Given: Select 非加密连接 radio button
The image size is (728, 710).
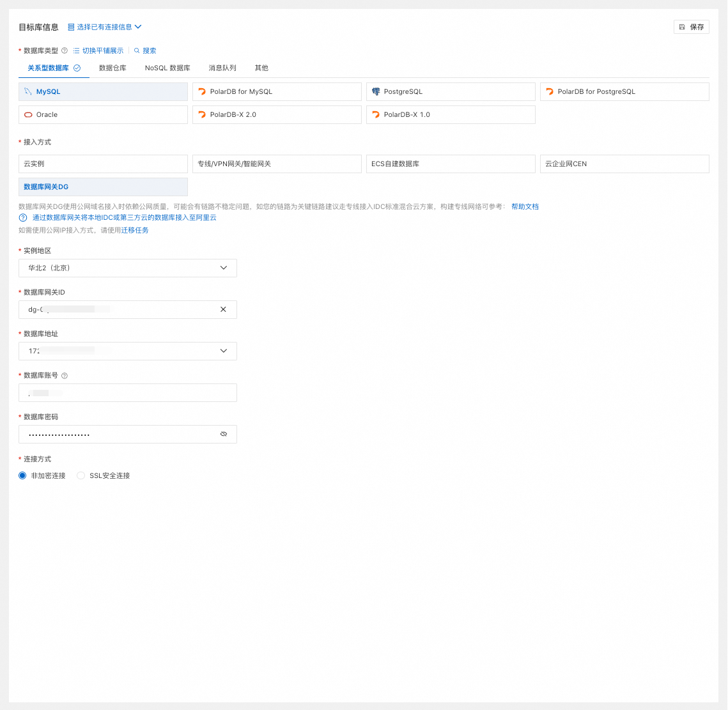Looking at the screenshot, I should pos(22,475).
